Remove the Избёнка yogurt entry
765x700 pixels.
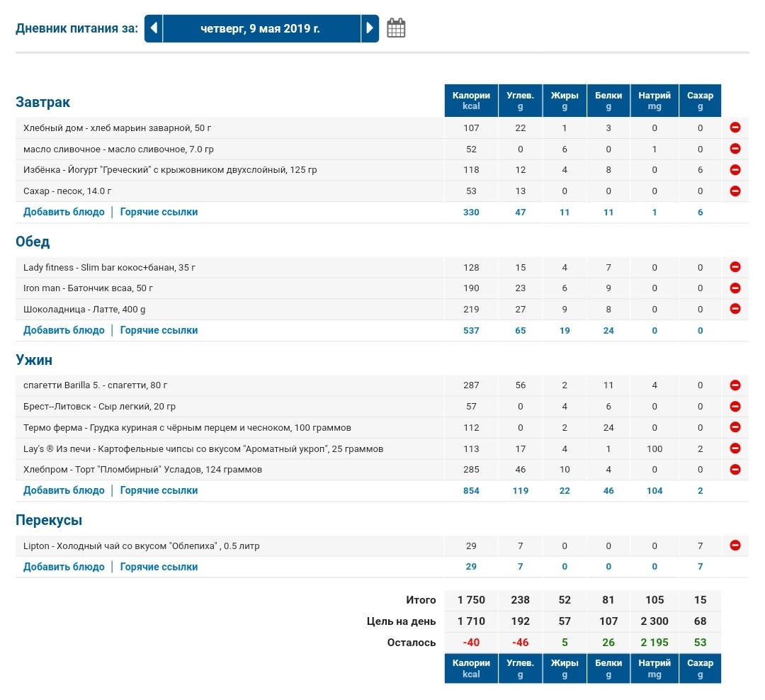click(x=735, y=170)
